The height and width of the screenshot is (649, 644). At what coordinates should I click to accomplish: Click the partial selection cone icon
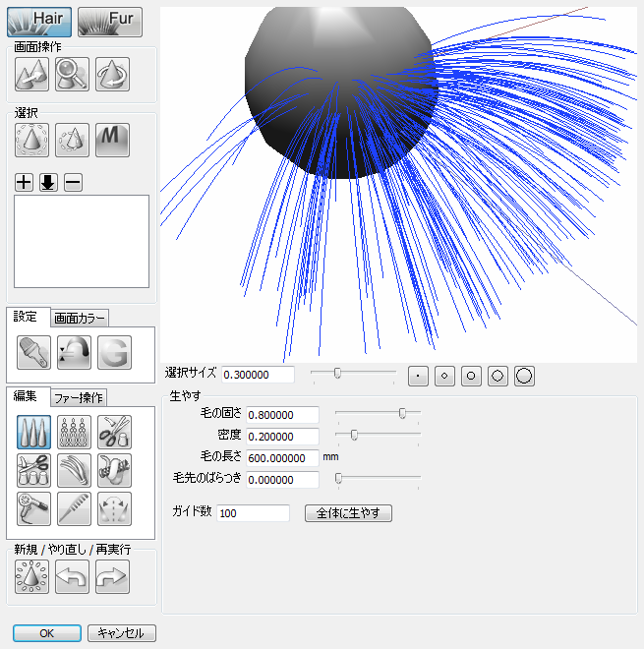point(72,140)
